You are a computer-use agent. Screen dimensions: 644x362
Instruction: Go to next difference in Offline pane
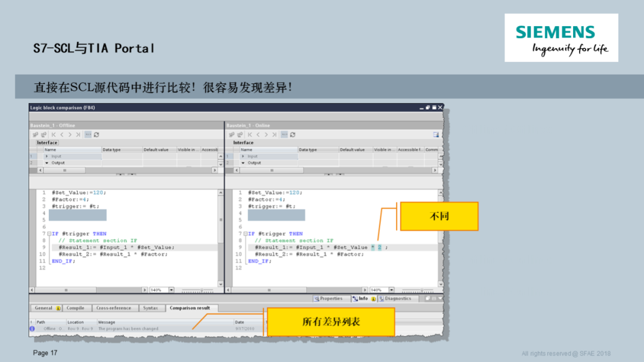(x=70, y=135)
